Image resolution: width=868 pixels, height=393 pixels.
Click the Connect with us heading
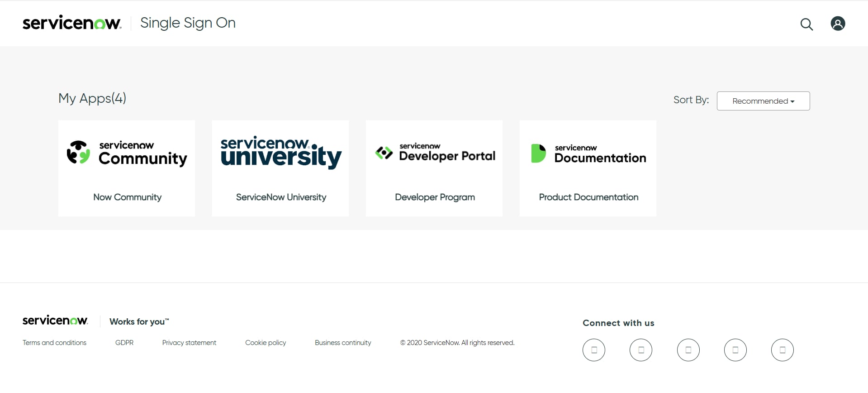click(618, 323)
